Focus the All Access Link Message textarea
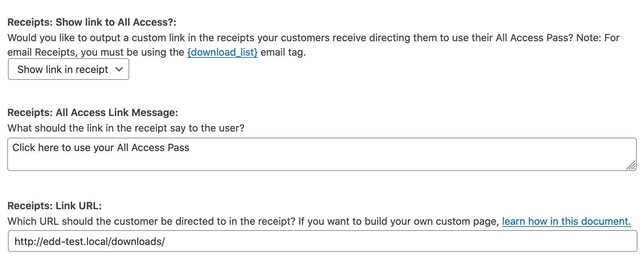644x258 pixels. [x=321, y=159]
